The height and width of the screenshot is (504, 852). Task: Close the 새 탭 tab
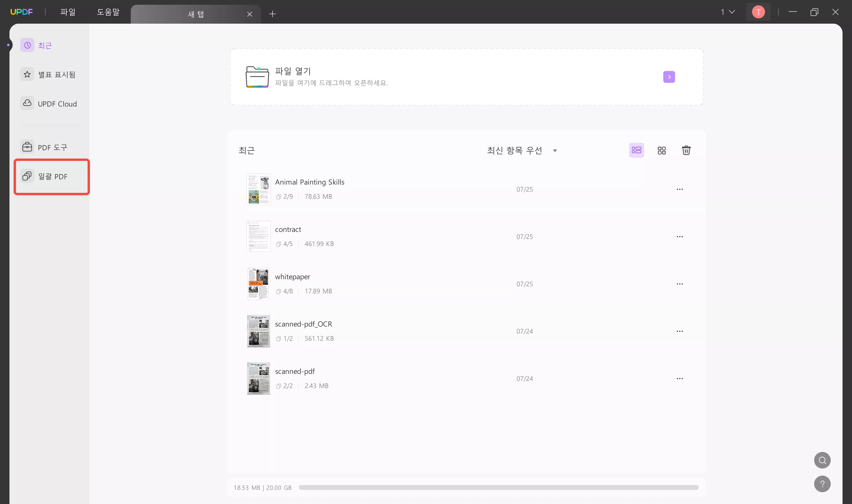(250, 14)
